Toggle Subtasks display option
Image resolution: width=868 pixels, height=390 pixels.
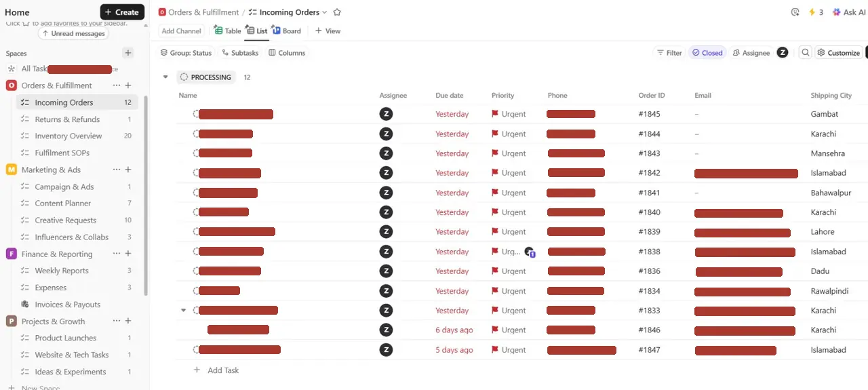click(240, 53)
